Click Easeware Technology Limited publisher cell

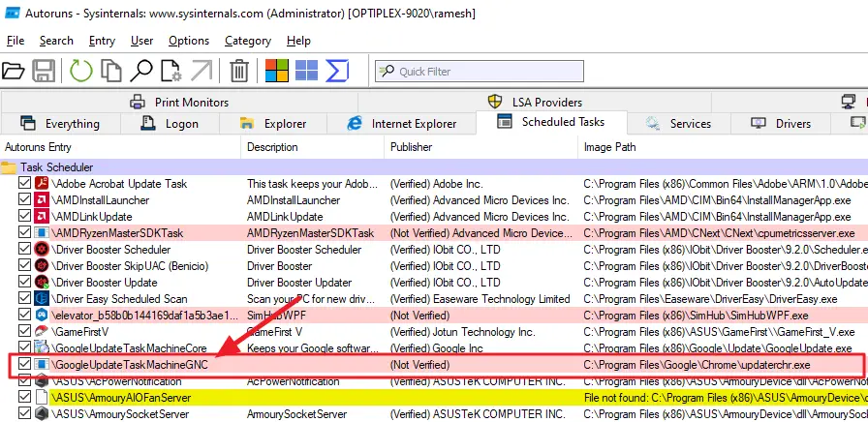[480, 299]
